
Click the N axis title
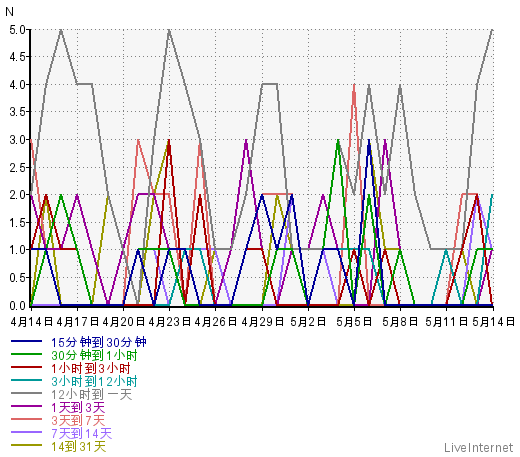[10, 12]
